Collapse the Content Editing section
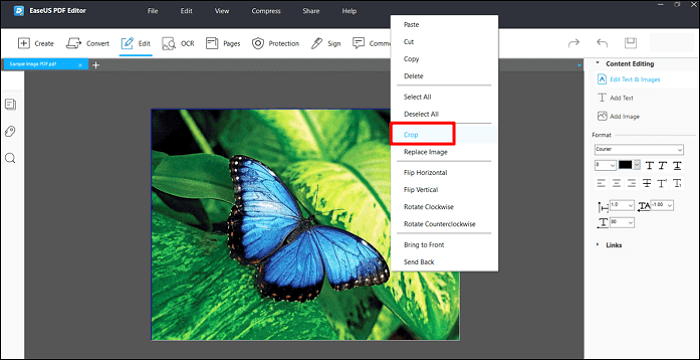700x360 pixels. [598, 63]
